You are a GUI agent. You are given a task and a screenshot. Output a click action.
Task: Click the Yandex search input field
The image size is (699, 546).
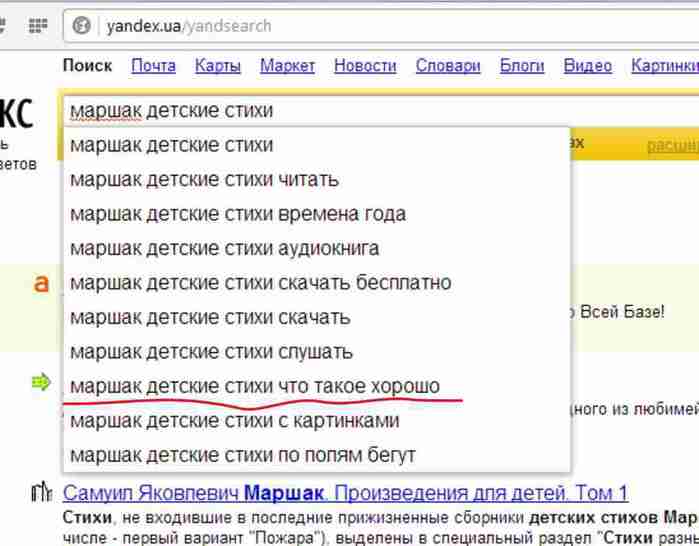click(381, 111)
